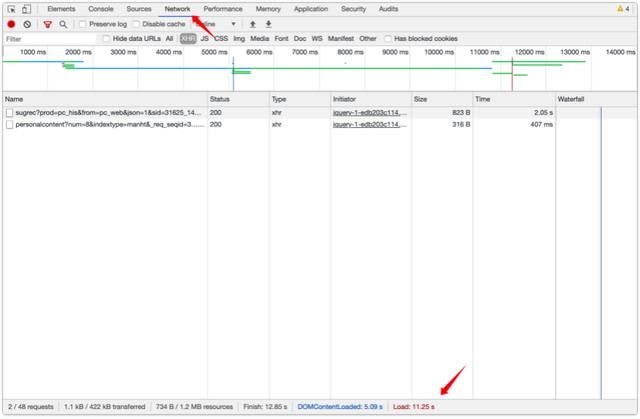640x419 pixels.
Task: Open jquery initiator link for personalcontent row
Action: click(370, 124)
